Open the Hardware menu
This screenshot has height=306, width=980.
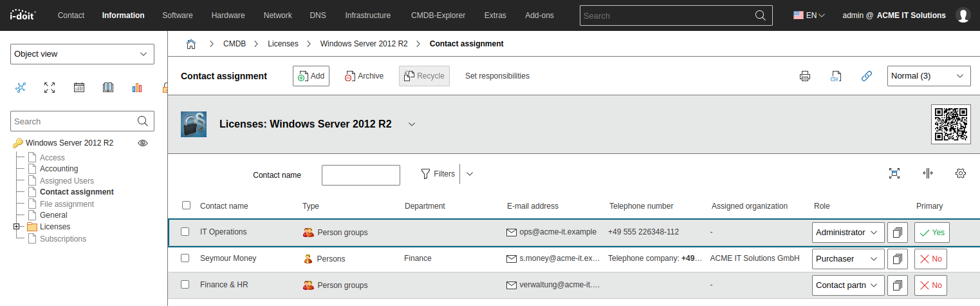point(228,15)
